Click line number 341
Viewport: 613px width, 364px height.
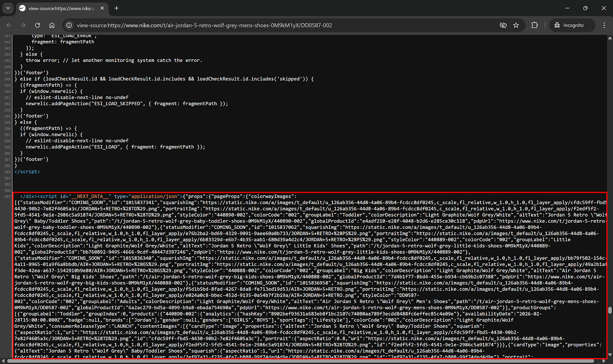pos(7,35)
